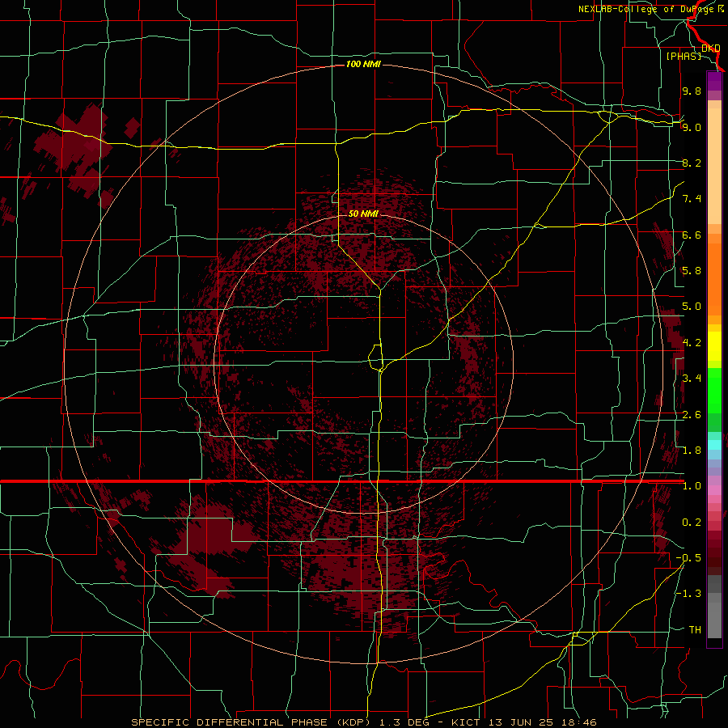
Task: Click the yellow segment of color bar
Action: tap(714, 346)
